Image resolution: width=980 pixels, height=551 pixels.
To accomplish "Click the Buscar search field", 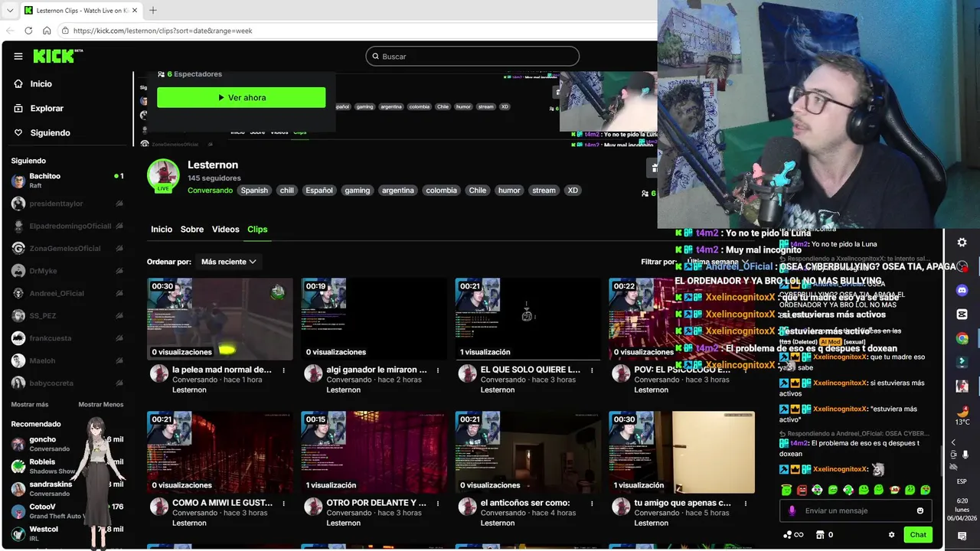I will pyautogui.click(x=472, y=57).
